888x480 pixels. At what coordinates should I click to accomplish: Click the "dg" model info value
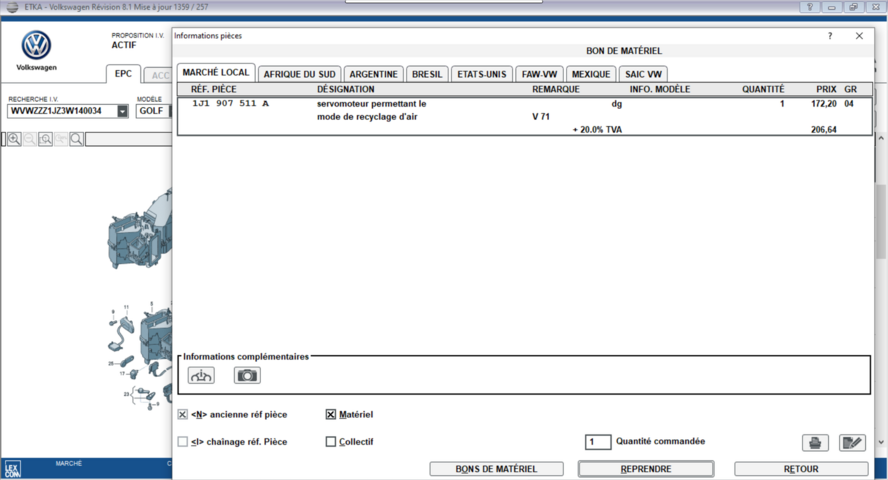(617, 104)
